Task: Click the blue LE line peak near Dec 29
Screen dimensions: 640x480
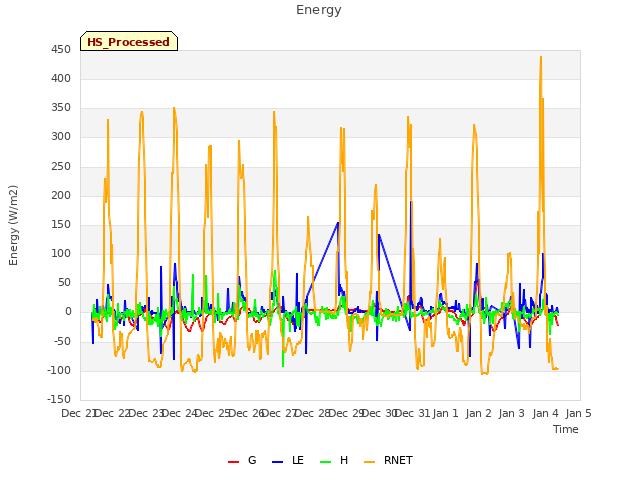Action: pos(338,223)
